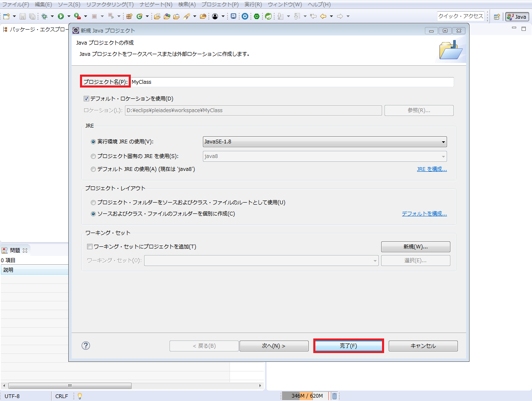Open dropdown arrow next to Debug icon

52,16
